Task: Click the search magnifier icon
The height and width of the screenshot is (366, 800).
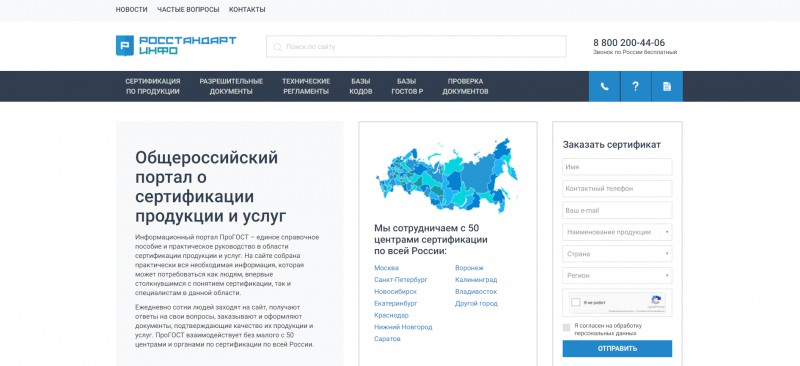Action: click(x=278, y=47)
